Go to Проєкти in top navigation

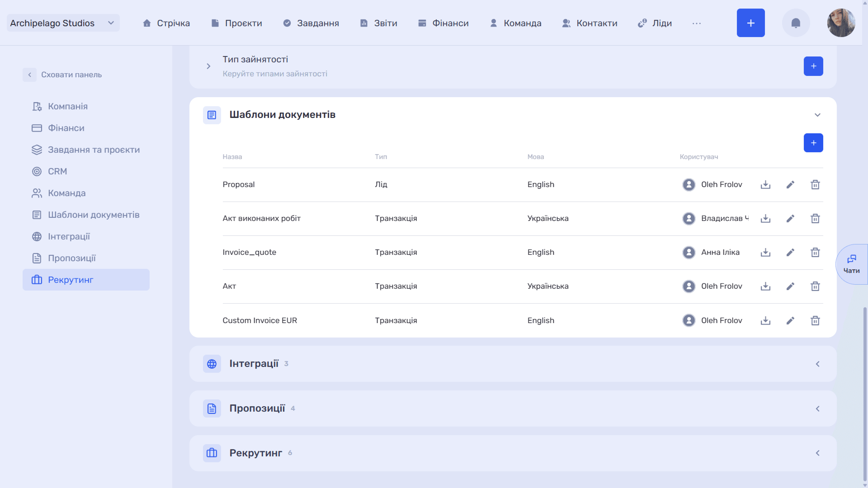coord(236,23)
